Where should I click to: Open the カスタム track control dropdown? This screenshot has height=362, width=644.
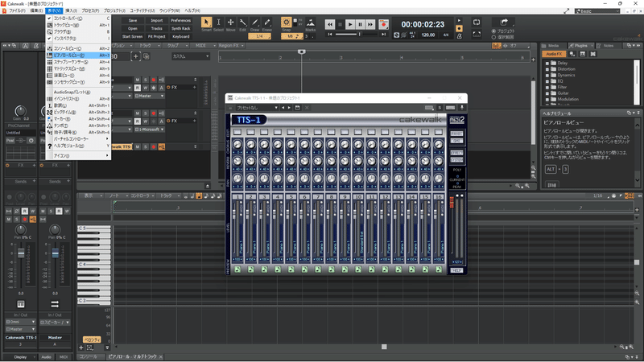pos(191,56)
